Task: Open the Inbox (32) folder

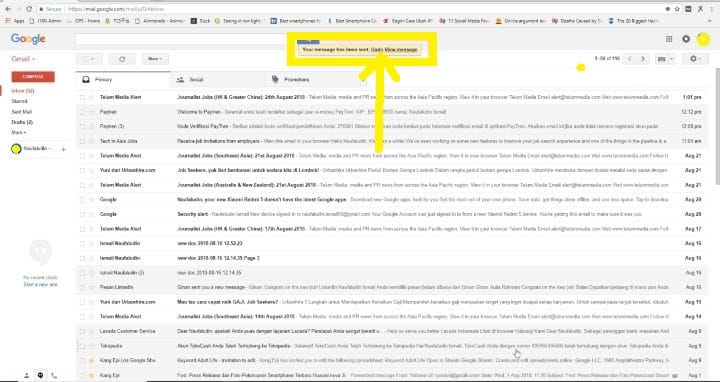Action: [x=23, y=91]
